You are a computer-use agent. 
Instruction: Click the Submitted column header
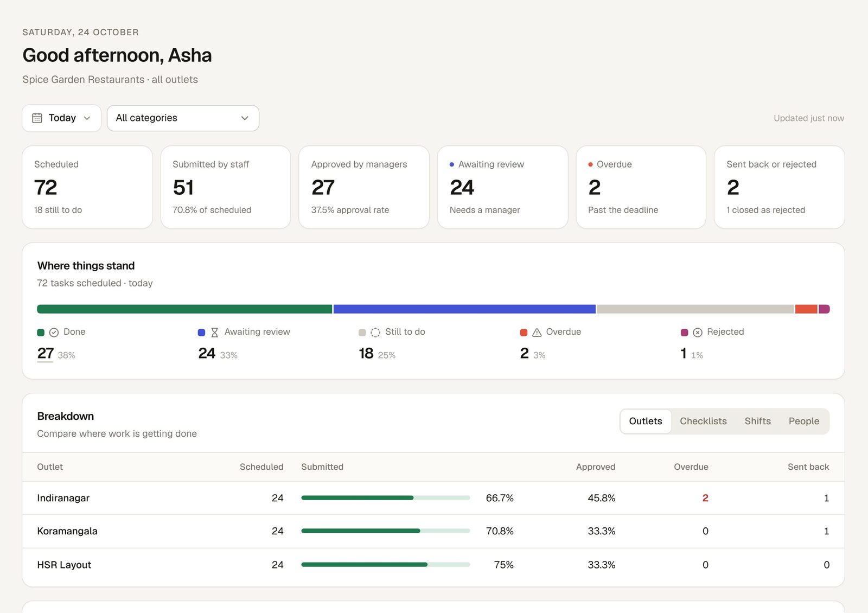[322, 467]
